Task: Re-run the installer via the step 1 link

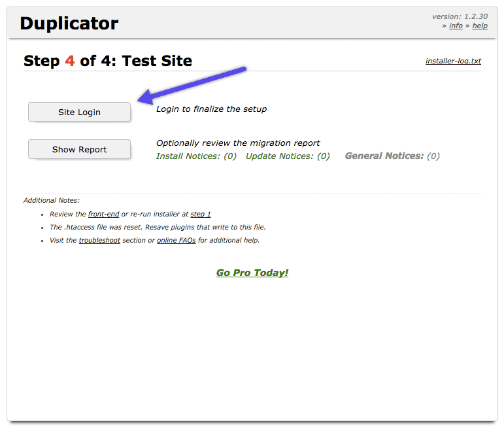Action: pos(201,214)
